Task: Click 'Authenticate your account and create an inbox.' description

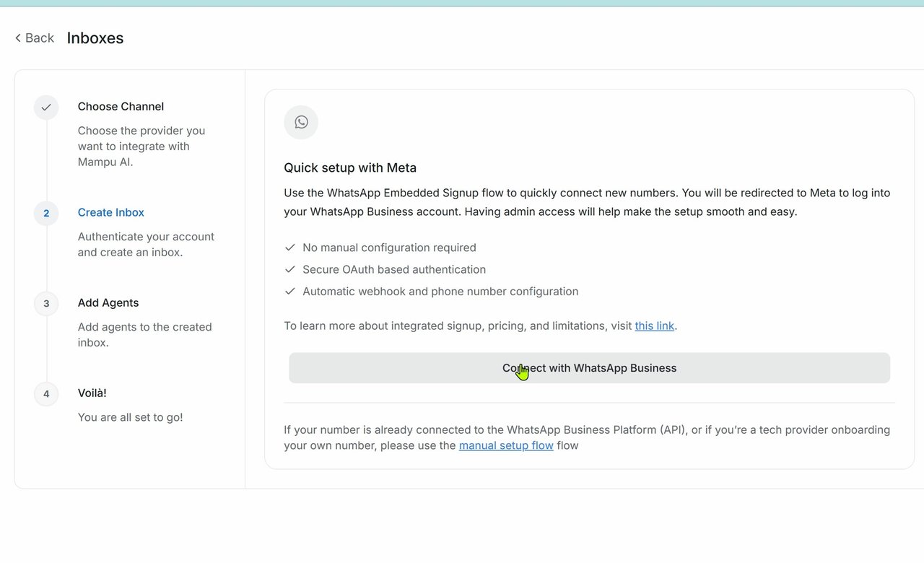Action: click(146, 245)
